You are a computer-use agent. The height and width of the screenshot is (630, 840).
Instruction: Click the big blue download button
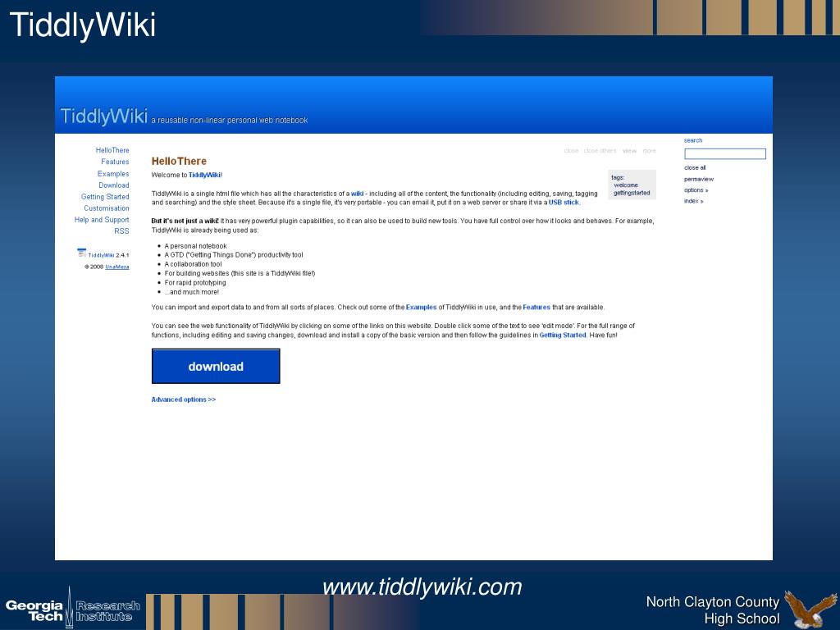click(x=216, y=367)
